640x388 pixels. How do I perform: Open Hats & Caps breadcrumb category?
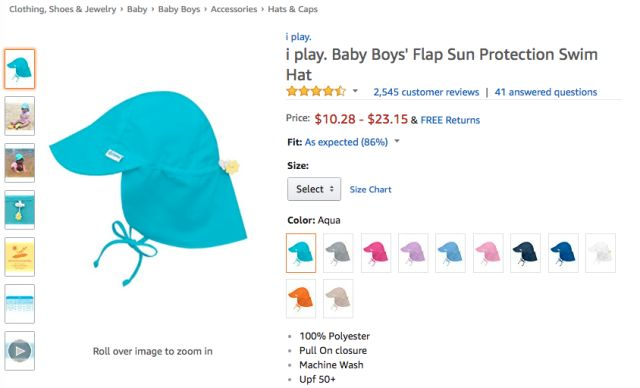pyautogui.click(x=293, y=9)
